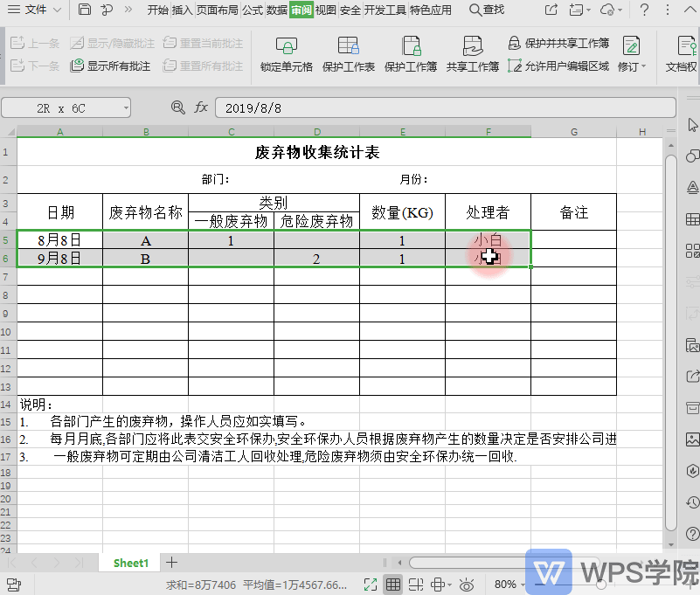Click the select-all corner triangle

pos(10,132)
